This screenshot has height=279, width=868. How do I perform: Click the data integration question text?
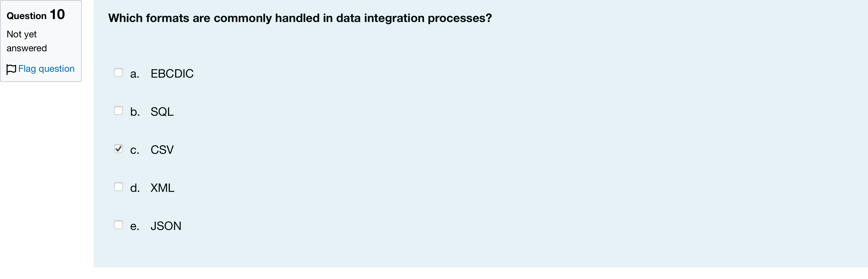[300, 18]
